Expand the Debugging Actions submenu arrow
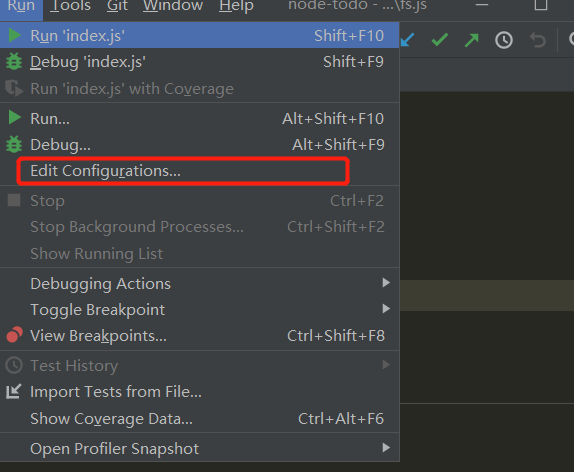574x472 pixels. [x=386, y=283]
